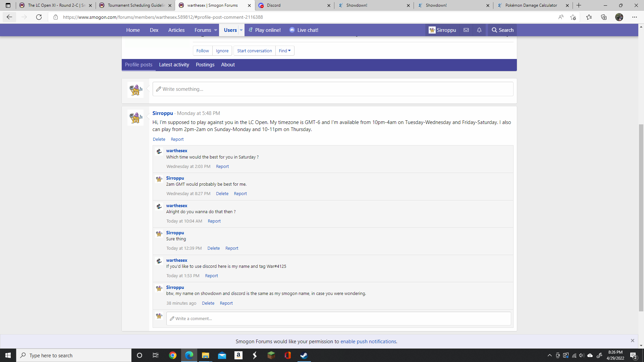Click the Follow button
The height and width of the screenshot is (362, 644).
click(203, 51)
